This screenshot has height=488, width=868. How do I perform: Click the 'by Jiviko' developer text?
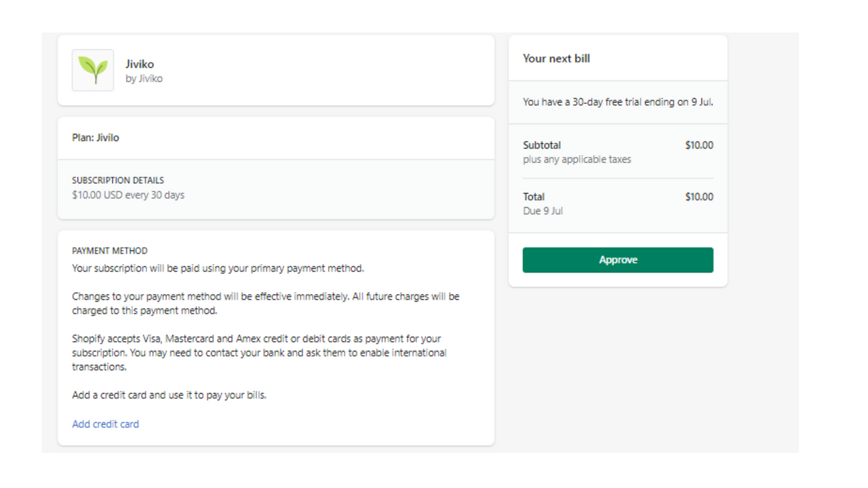(144, 79)
